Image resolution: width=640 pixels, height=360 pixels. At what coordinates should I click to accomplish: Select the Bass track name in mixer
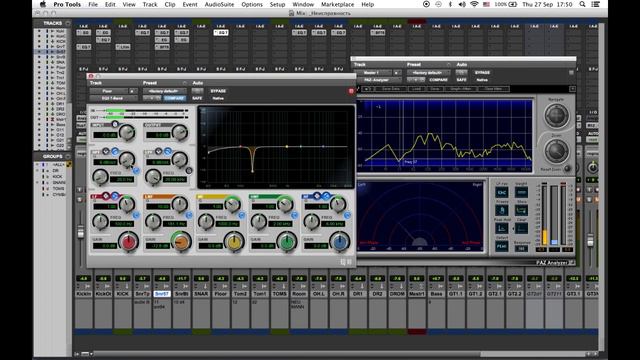[x=436, y=293]
